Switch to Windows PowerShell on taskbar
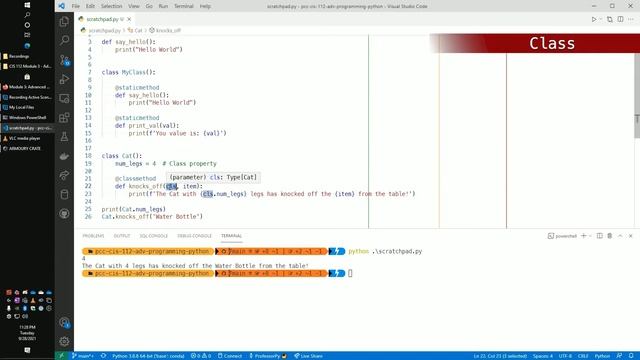Screen dimensions: 640x360 click(x=27, y=118)
